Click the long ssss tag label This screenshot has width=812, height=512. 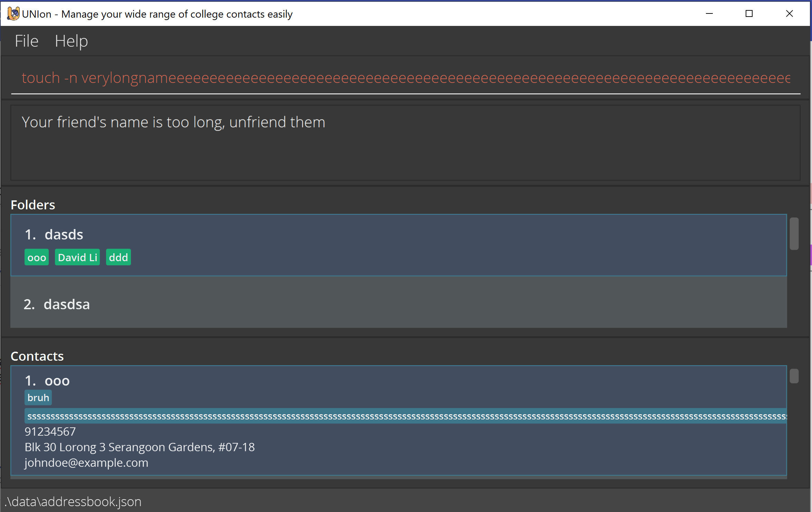click(405, 416)
